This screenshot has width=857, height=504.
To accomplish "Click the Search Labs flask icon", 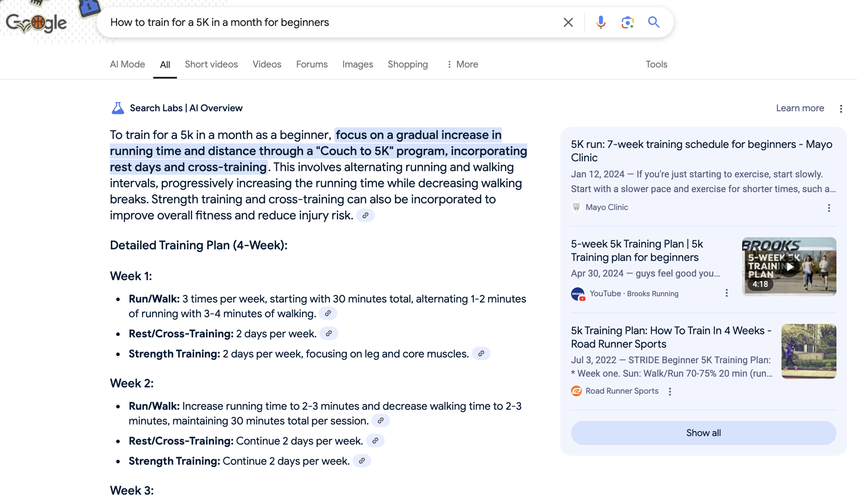I will 118,108.
